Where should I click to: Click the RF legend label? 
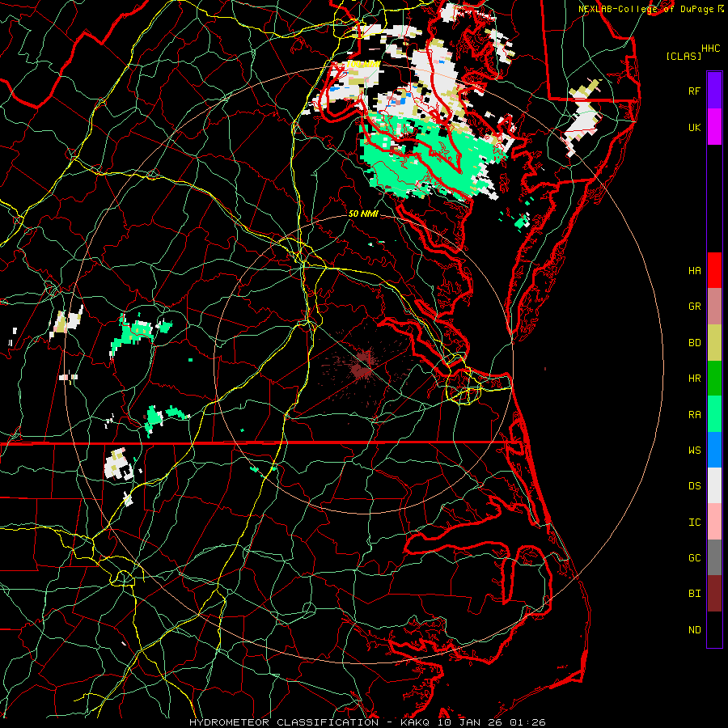coord(694,91)
